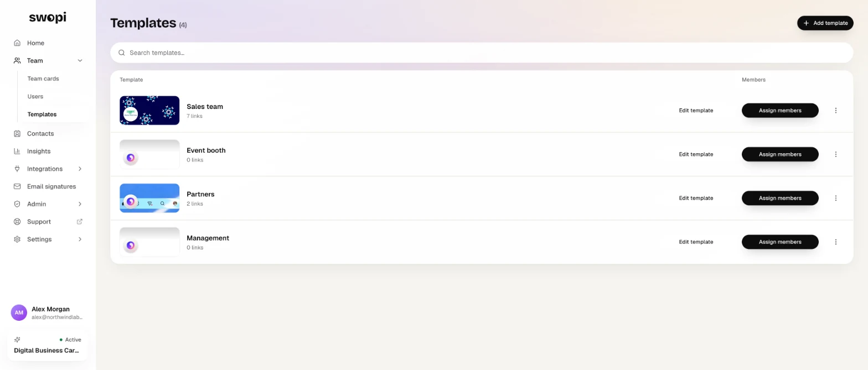Edit template for Partners row

point(696,198)
